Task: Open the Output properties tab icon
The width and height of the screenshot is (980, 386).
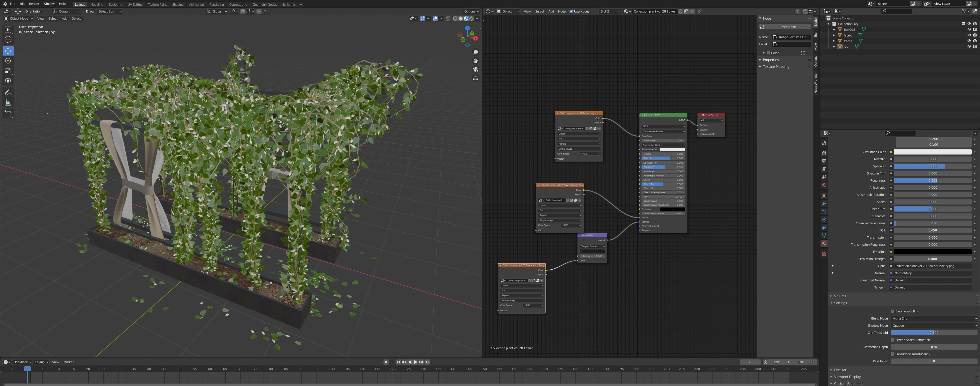Action: [x=824, y=161]
